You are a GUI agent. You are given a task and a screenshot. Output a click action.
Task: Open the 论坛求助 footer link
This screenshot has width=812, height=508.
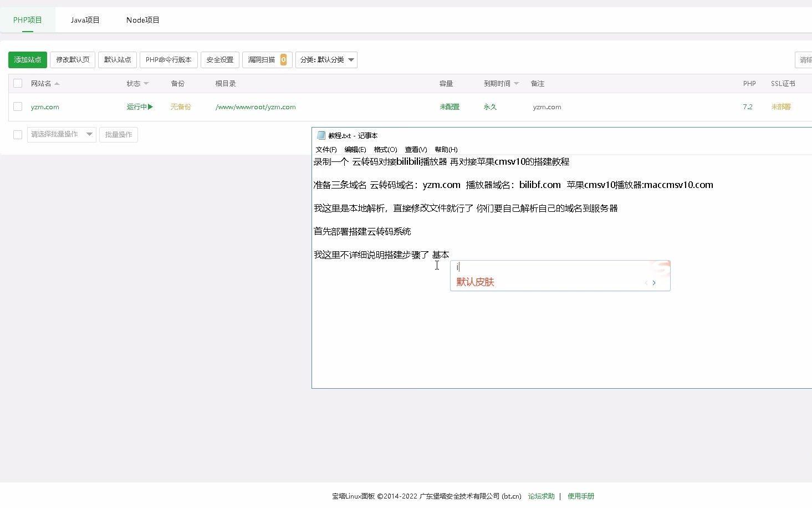pos(541,496)
